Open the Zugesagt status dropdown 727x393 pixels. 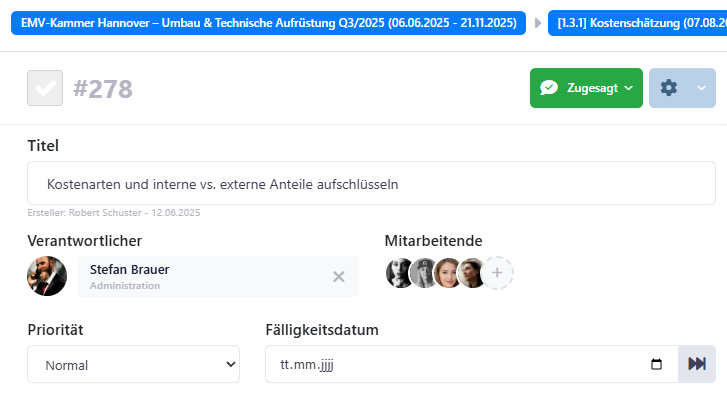click(586, 88)
